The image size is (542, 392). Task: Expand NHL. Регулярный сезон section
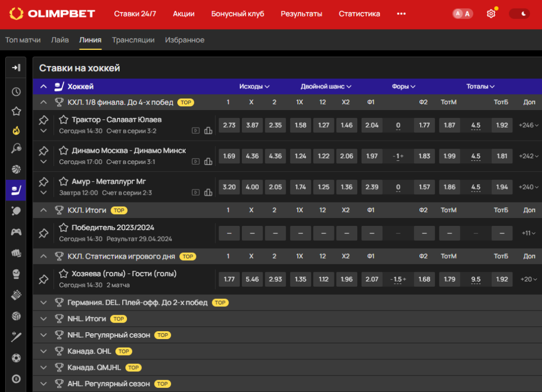pyautogui.click(x=43, y=335)
